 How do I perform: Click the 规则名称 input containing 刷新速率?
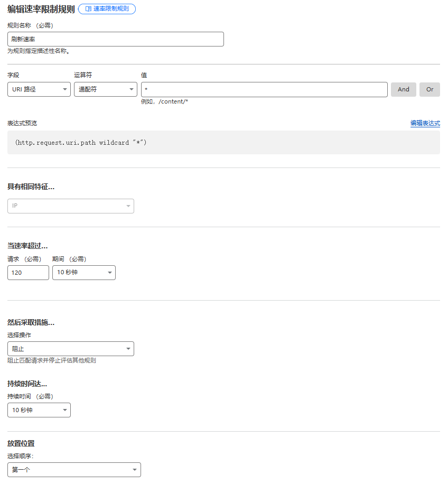click(x=115, y=39)
